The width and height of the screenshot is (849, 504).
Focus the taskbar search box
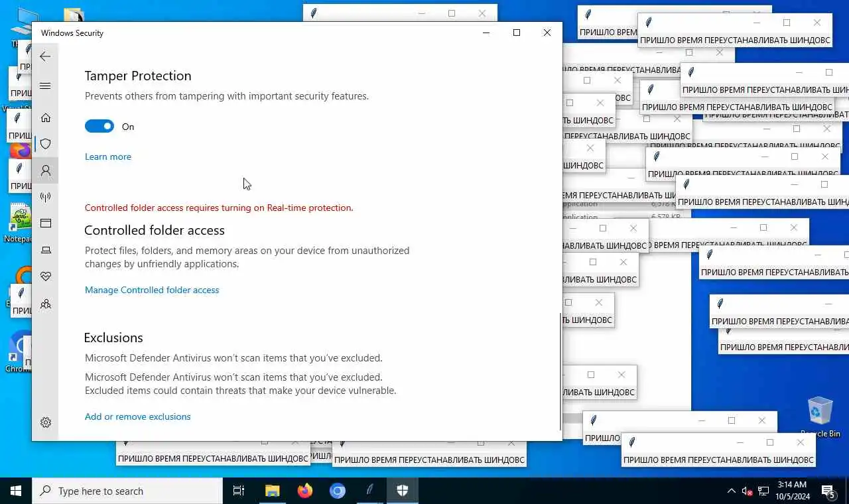click(x=127, y=491)
